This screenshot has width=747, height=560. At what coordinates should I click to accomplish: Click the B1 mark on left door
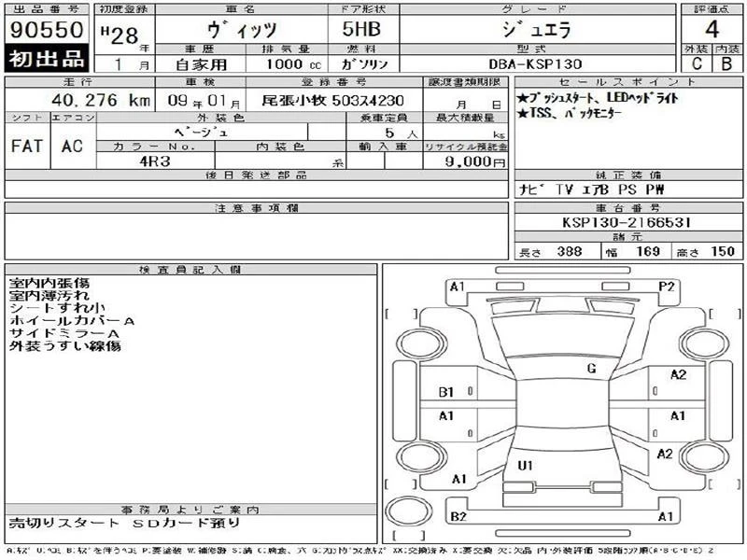[x=446, y=392]
